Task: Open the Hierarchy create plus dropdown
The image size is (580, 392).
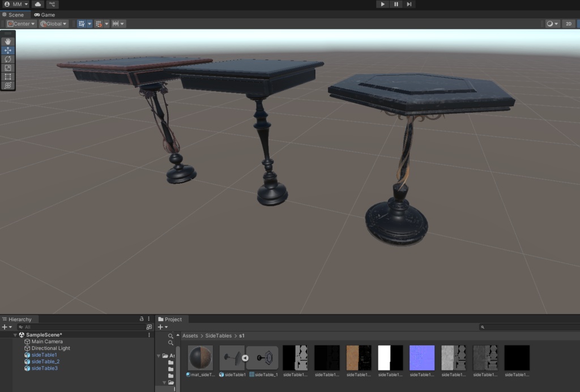Action: [7, 327]
